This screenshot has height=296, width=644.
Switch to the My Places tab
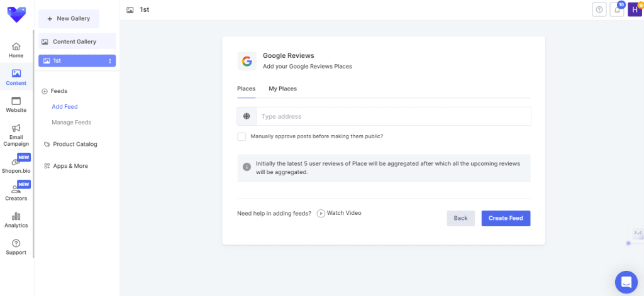click(282, 89)
